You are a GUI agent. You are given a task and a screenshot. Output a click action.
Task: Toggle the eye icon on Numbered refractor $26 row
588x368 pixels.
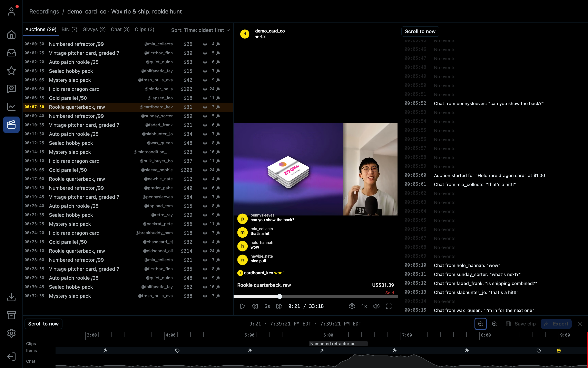pyautogui.click(x=205, y=44)
